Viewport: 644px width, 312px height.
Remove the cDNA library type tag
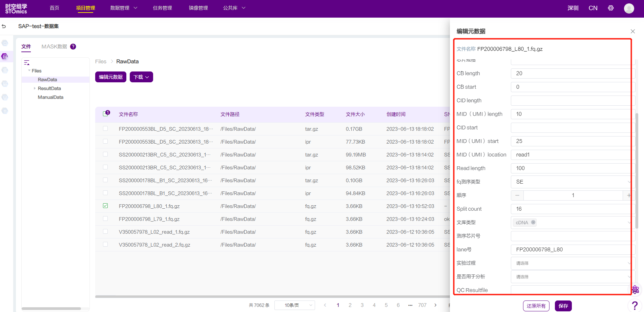[x=533, y=222]
